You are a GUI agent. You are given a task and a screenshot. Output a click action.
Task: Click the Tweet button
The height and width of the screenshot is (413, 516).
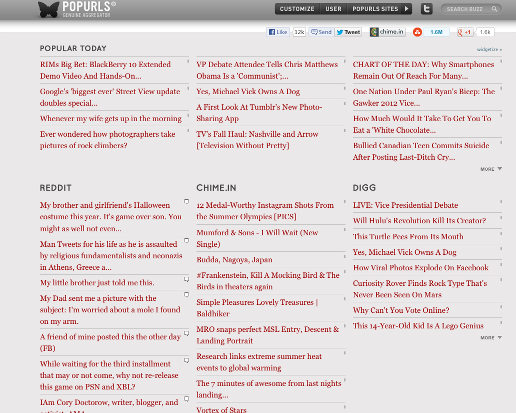point(348,32)
